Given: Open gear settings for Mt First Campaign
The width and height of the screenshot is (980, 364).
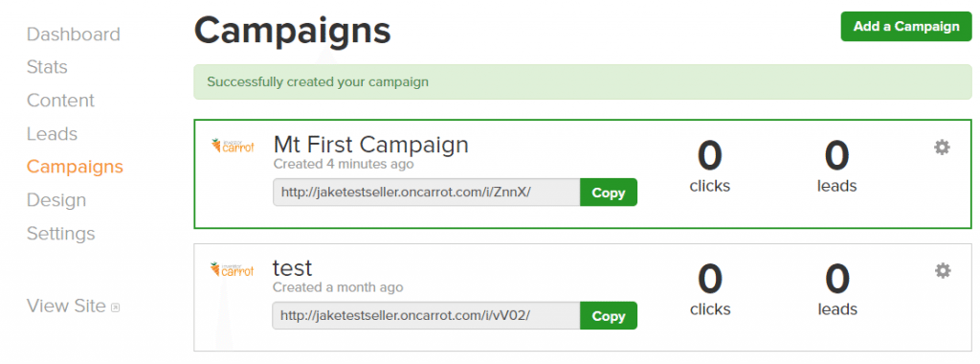Looking at the screenshot, I should click(942, 148).
